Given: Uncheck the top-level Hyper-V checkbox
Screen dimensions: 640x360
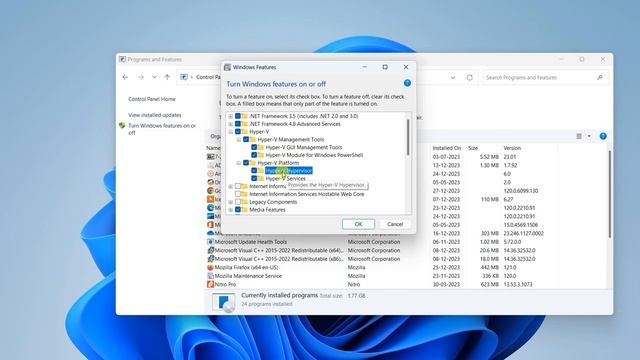Looking at the screenshot, I should click(x=238, y=132).
